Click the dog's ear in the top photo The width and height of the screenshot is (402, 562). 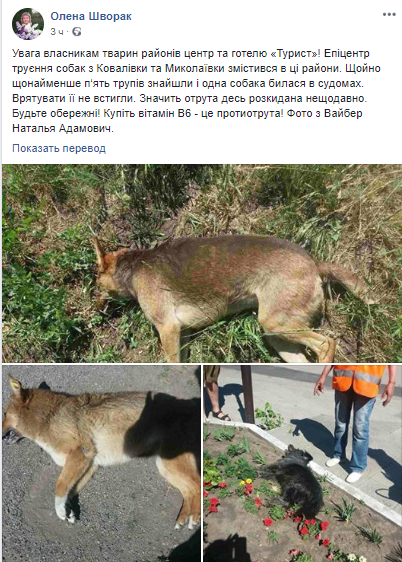(100, 254)
